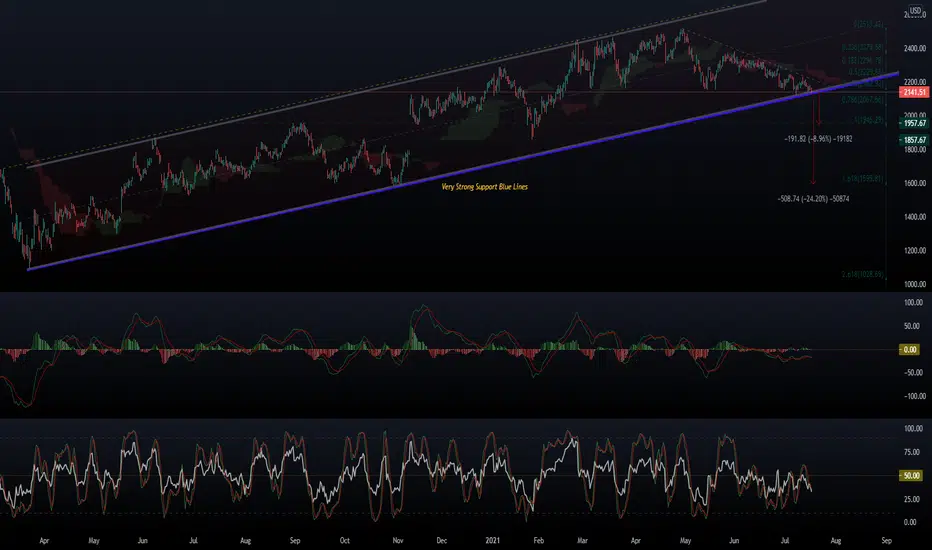Image resolution: width=932 pixels, height=550 pixels.
Task: Click the Nov label on the time axis
Action: [398, 540]
